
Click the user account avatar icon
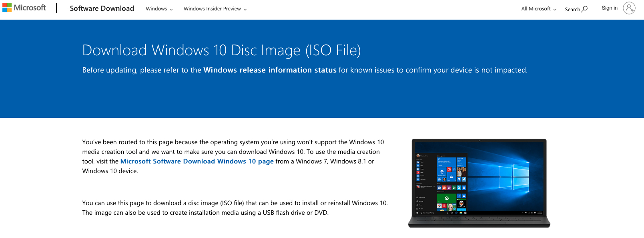[x=629, y=8]
